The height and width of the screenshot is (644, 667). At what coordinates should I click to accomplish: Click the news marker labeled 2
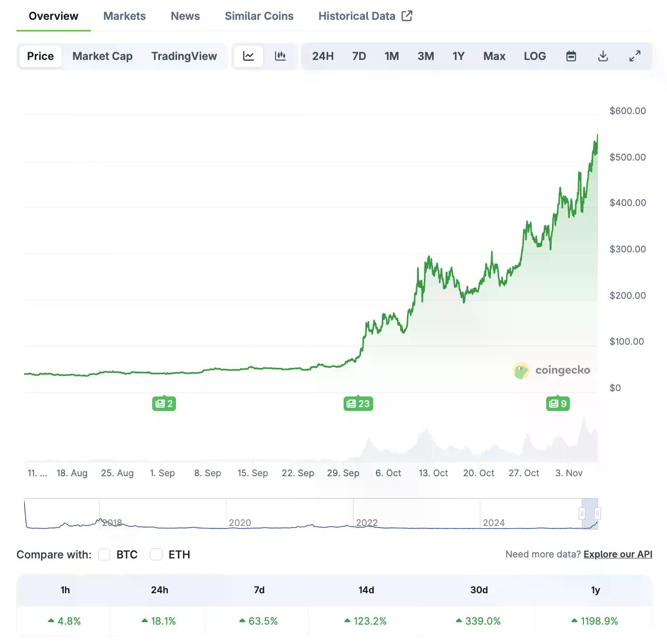point(164,404)
